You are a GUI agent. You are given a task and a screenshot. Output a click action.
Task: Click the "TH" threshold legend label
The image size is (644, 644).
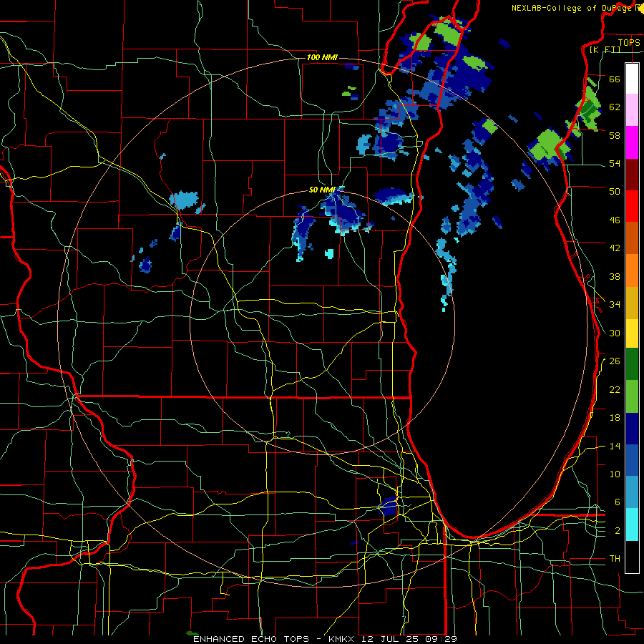615,559
